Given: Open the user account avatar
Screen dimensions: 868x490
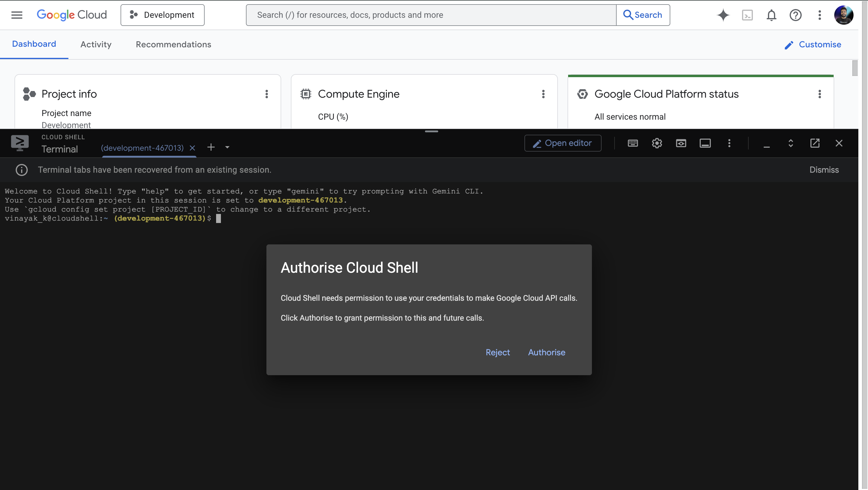Looking at the screenshot, I should coord(844,15).
